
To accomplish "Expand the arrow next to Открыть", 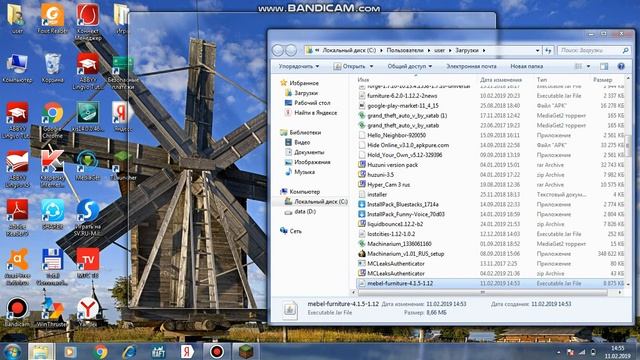I will click(371, 66).
